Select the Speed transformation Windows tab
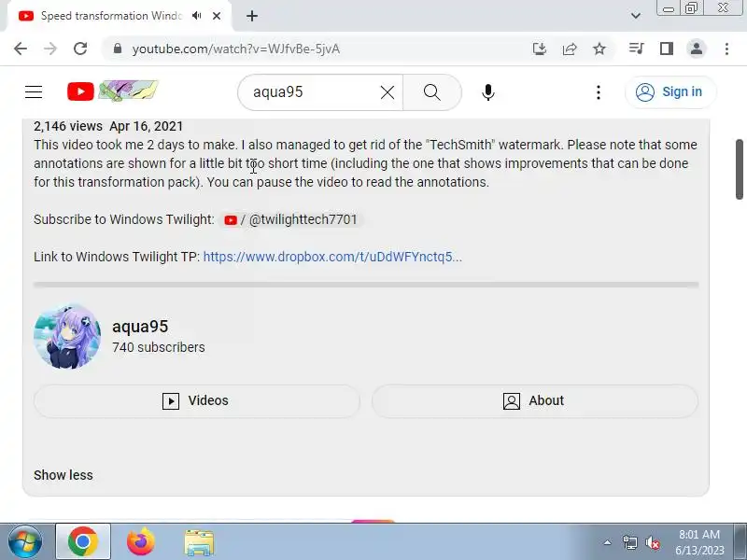 click(111, 16)
